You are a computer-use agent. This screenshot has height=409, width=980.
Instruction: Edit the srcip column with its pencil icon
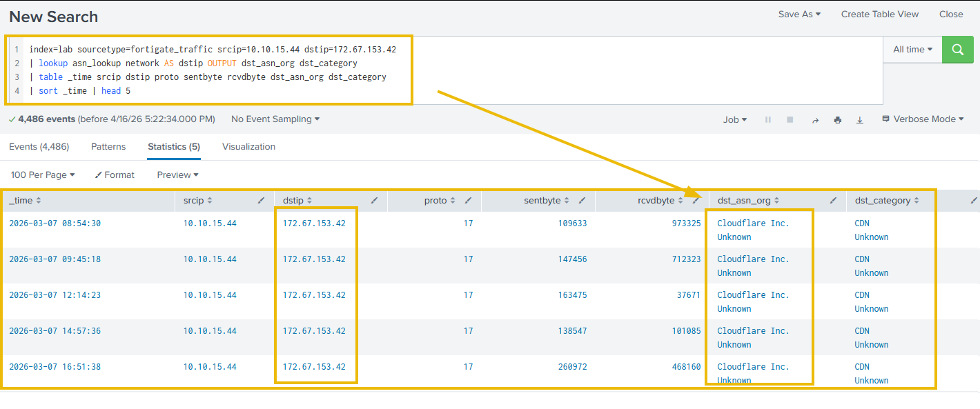coord(261,201)
